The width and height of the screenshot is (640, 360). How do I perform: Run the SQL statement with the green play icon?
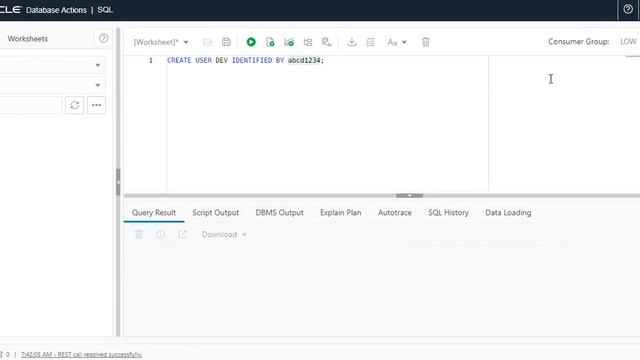(251, 42)
